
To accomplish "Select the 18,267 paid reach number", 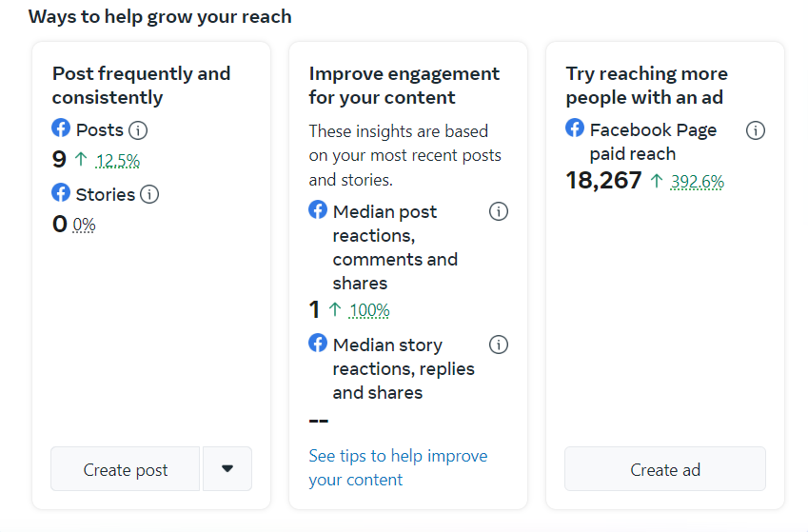I will tap(603, 181).
